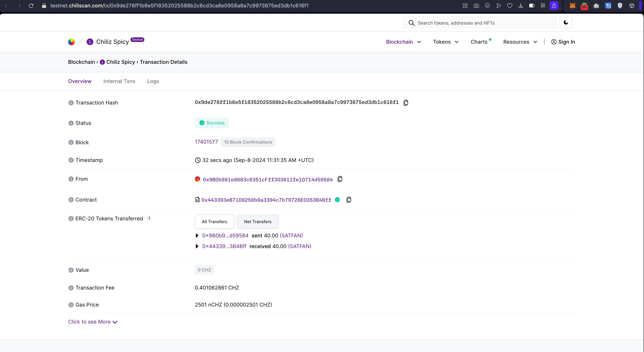Image resolution: width=644 pixels, height=352 pixels.
Task: Click the green verified check next to contract
Action: tap(337, 200)
